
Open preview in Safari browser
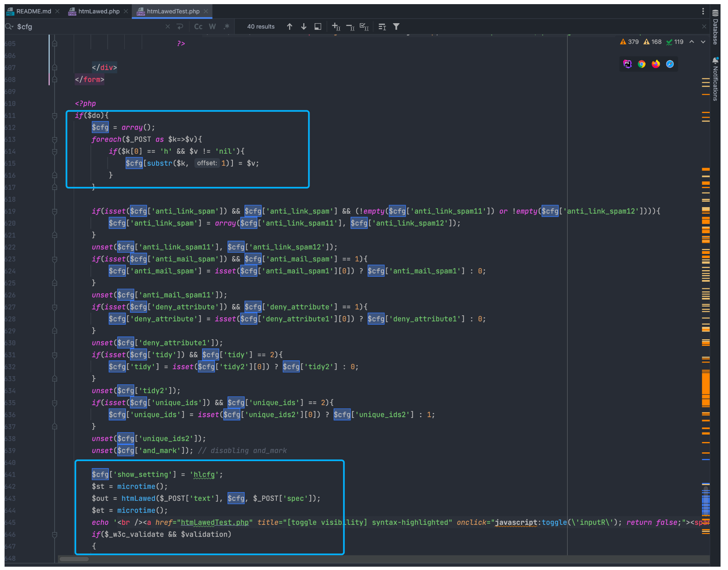click(x=670, y=64)
